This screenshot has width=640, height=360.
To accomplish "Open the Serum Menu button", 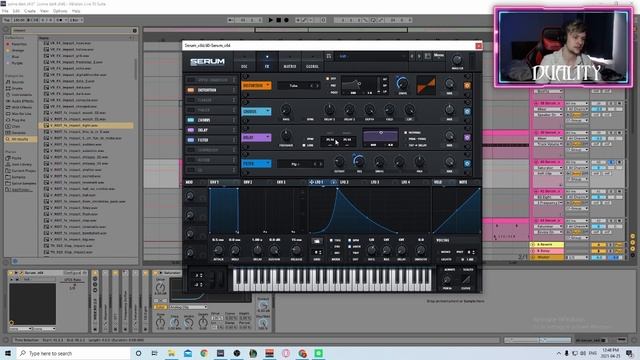I will pyautogui.click(x=439, y=56).
